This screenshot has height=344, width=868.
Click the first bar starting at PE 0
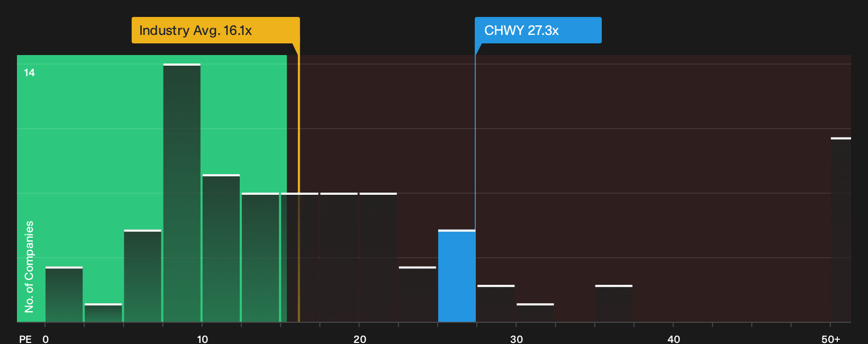pos(64,294)
